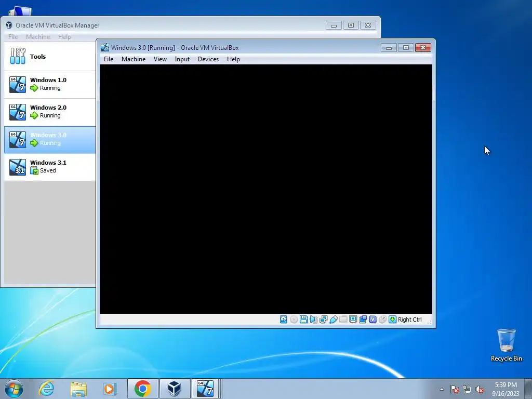Select the Windows 1.0 virtual machine
The image size is (532, 399).
click(50, 84)
